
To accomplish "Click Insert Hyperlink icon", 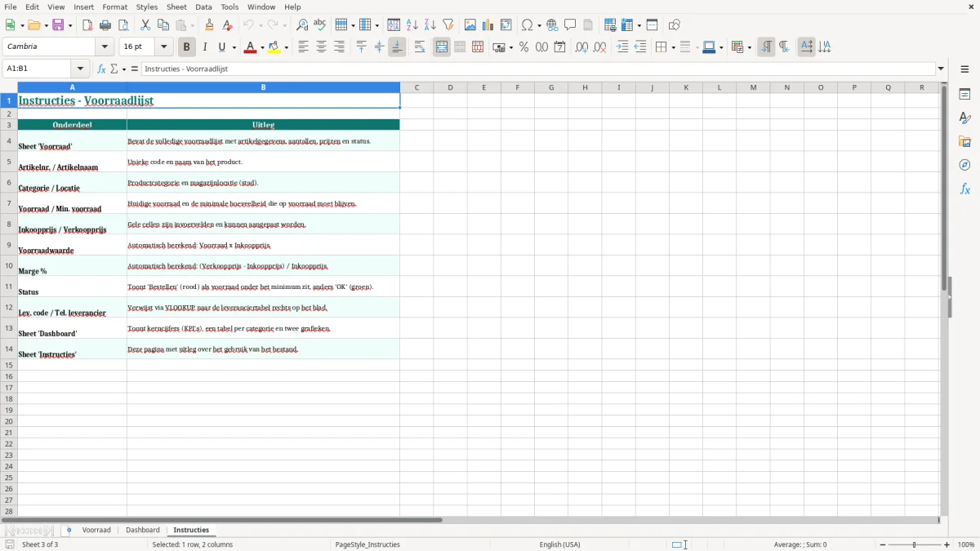I will (x=552, y=25).
